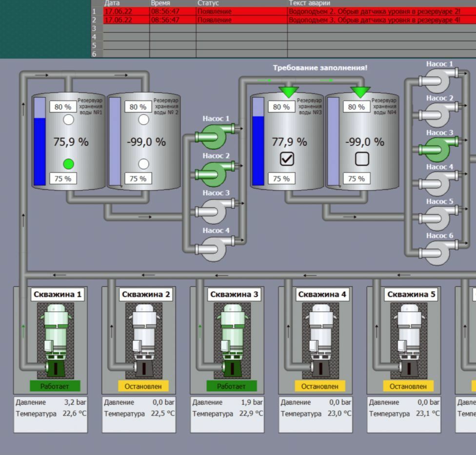Screen dimensions: 476x455
Task: Click the Скважина 3 well pump graphic
Action: (232, 340)
